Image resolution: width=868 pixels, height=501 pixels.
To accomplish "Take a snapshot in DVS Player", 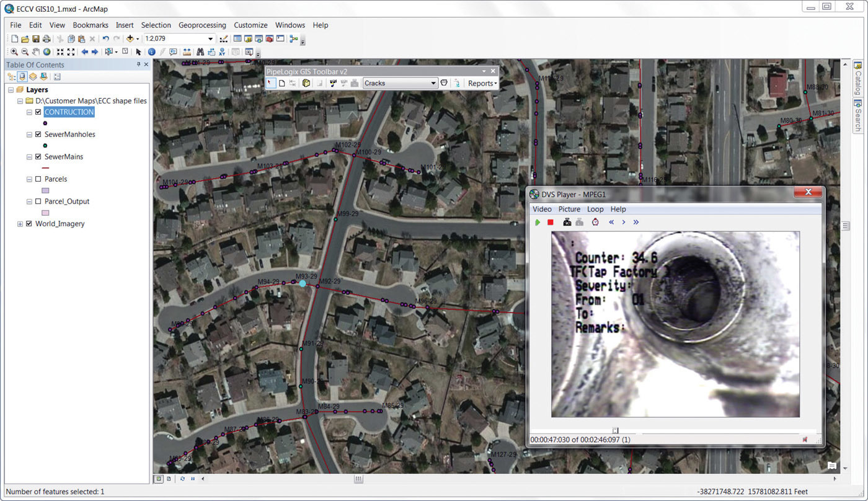I will coord(566,222).
